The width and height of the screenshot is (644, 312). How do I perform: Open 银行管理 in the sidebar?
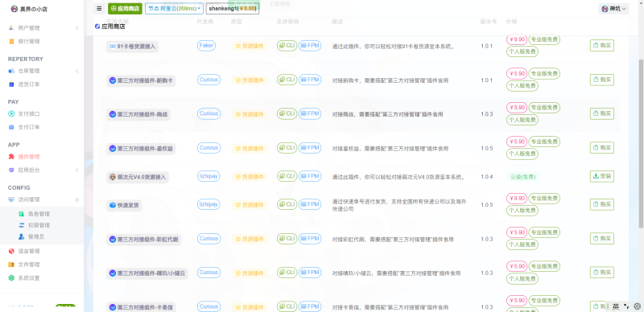pyautogui.click(x=29, y=42)
